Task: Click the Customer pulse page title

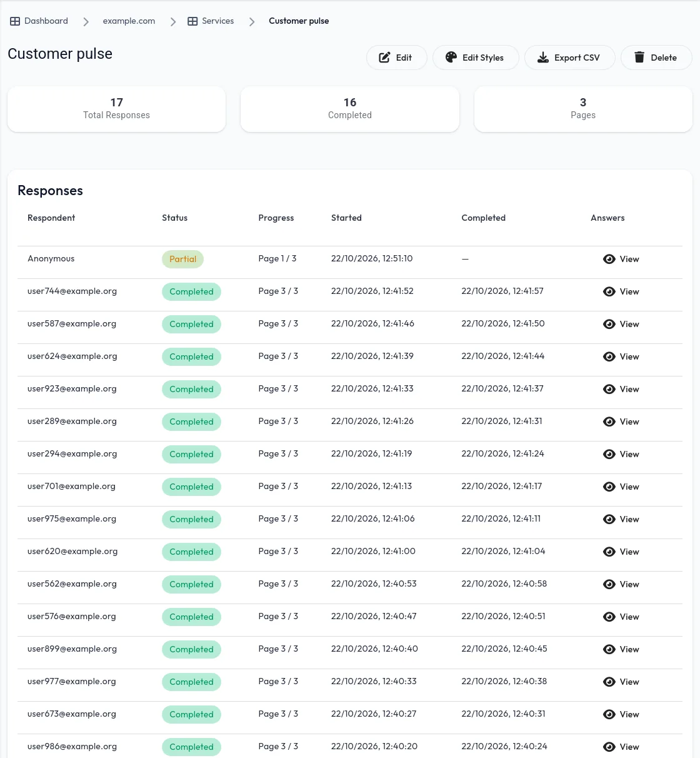Action: coord(60,54)
